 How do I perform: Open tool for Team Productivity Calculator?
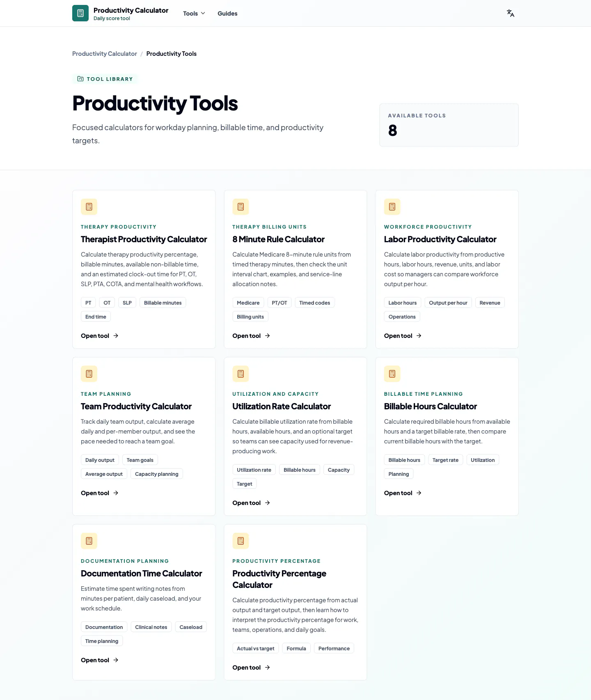(x=100, y=493)
